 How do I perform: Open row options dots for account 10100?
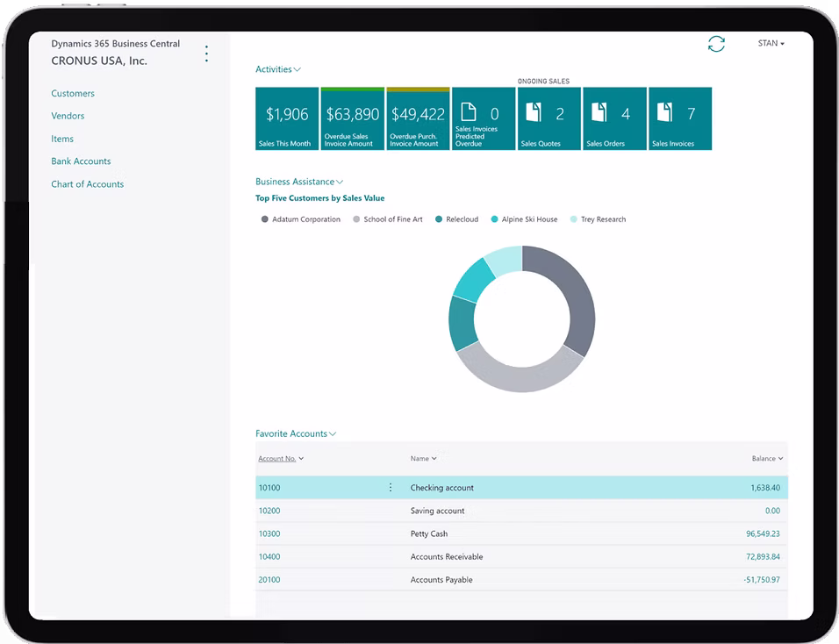tap(391, 487)
